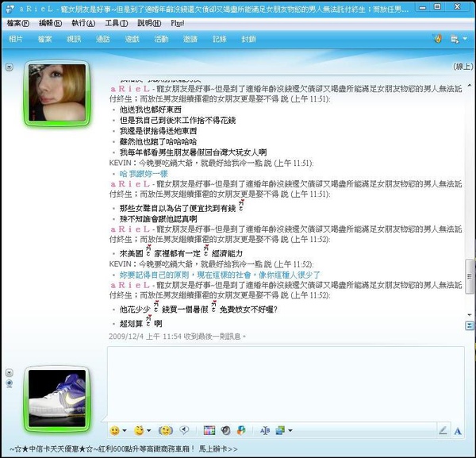
Task: Open 活動 activities in toolbar
Action: [x=161, y=39]
